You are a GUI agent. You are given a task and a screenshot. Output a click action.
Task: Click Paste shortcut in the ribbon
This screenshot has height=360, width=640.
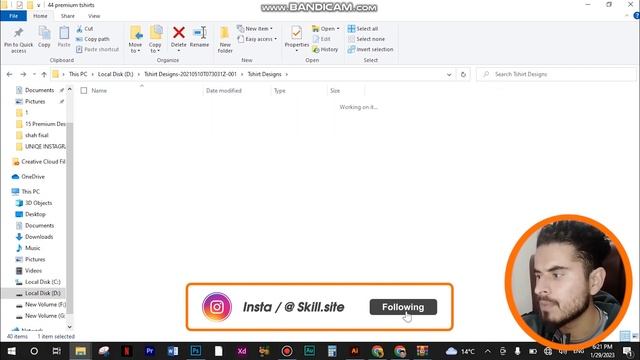click(x=98, y=49)
